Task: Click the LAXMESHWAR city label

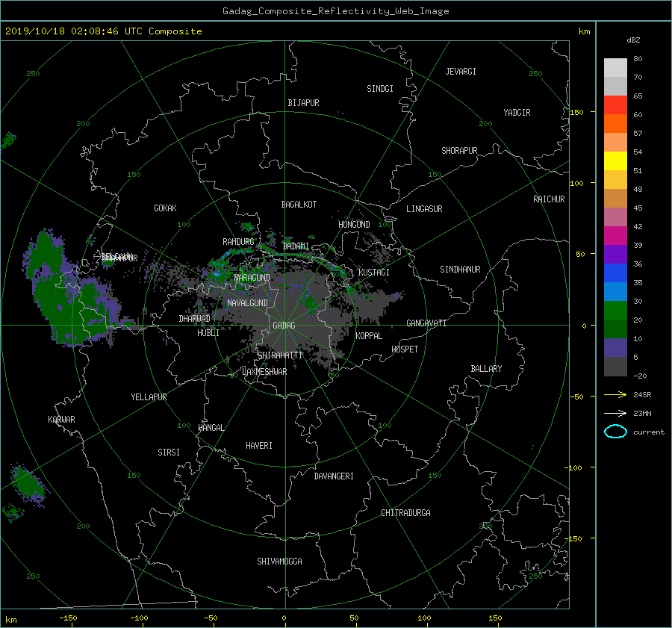Action: (264, 372)
